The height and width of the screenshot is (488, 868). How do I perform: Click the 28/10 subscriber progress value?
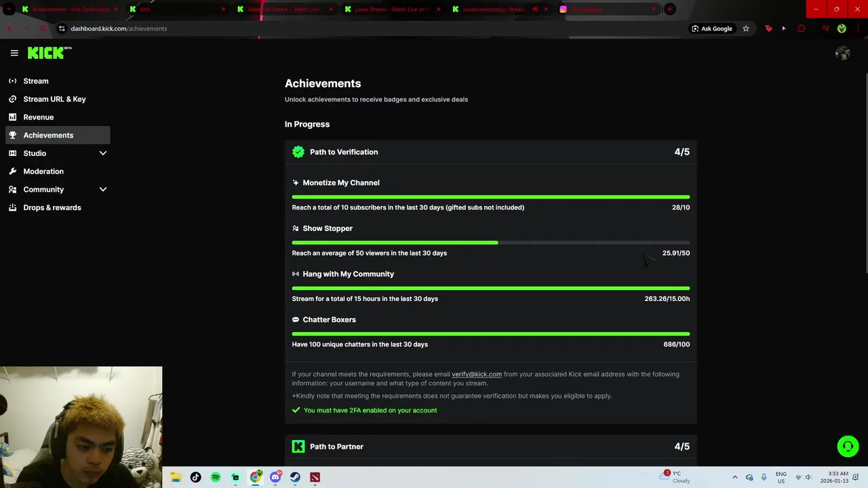(681, 207)
